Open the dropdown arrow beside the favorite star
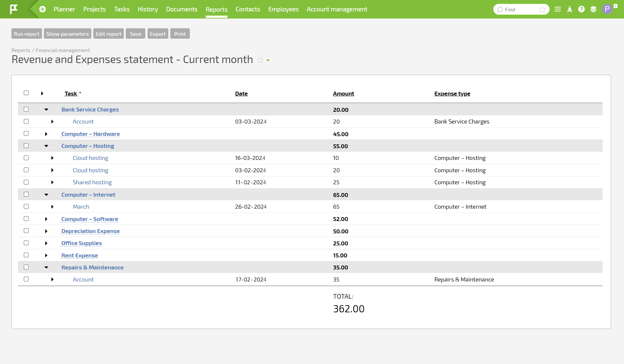This screenshot has width=624, height=364. [x=268, y=60]
